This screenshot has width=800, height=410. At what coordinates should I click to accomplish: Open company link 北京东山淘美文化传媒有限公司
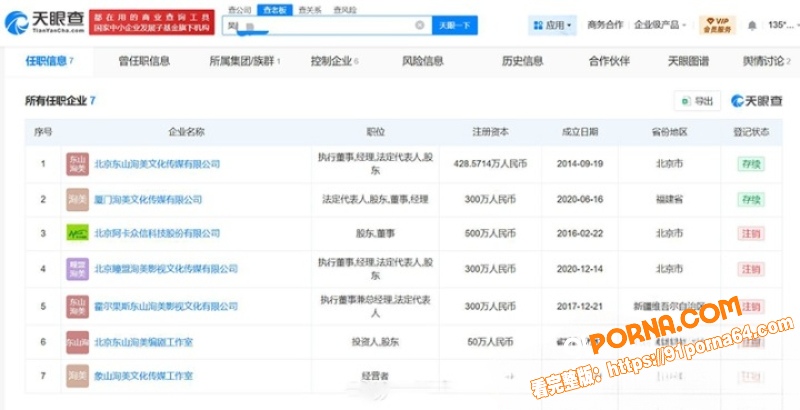tap(157, 164)
